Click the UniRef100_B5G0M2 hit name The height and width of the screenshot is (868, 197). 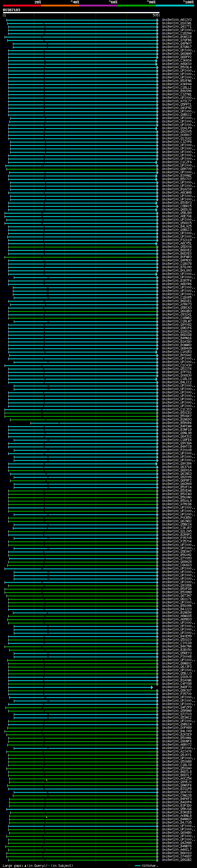coord(177,555)
